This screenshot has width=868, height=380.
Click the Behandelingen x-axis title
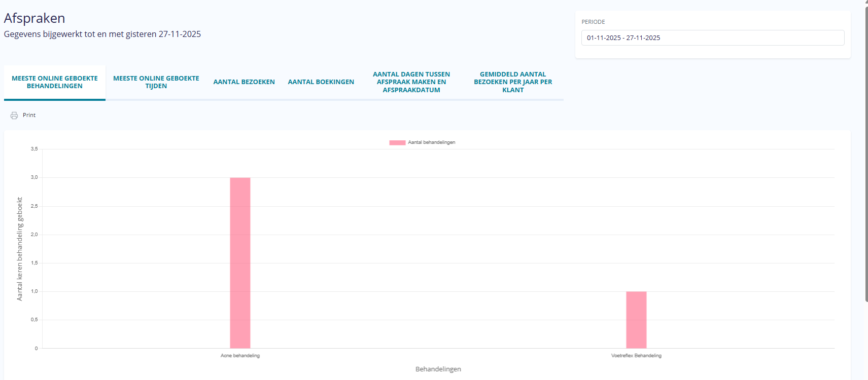point(438,369)
